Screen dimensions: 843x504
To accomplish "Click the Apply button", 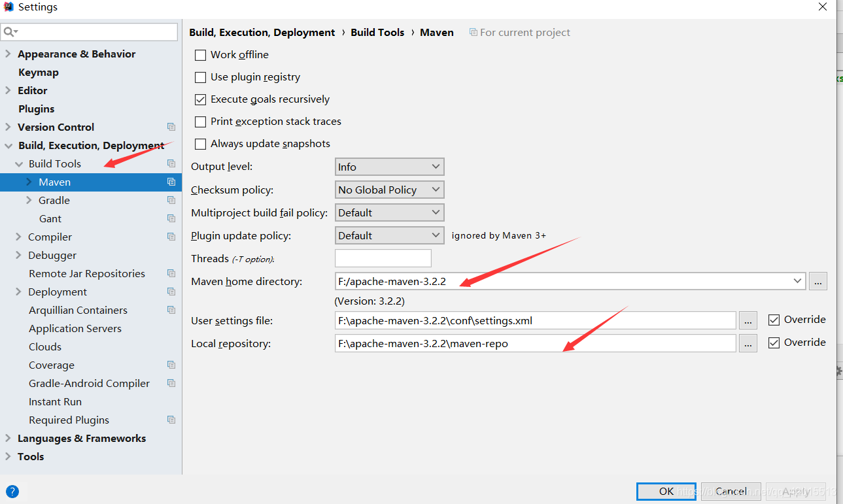I will tap(796, 491).
